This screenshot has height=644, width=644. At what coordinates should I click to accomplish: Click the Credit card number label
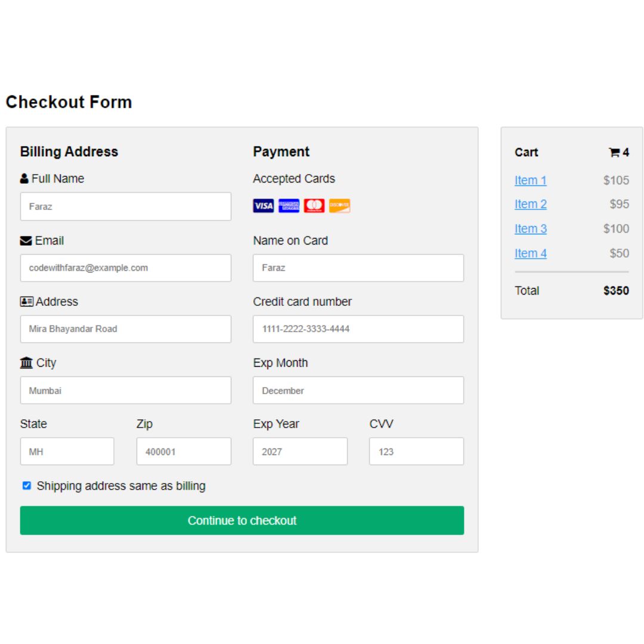[302, 302]
